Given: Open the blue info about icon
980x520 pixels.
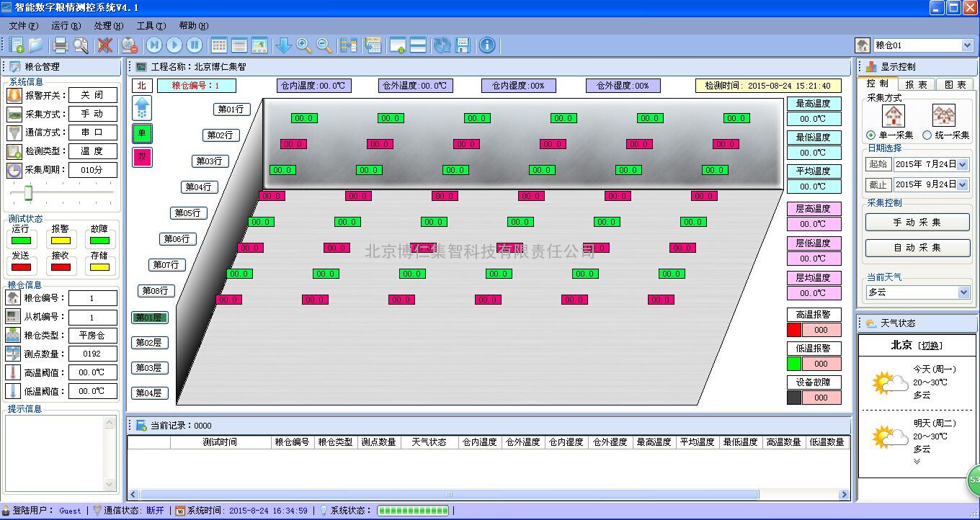Looking at the screenshot, I should point(487,45).
